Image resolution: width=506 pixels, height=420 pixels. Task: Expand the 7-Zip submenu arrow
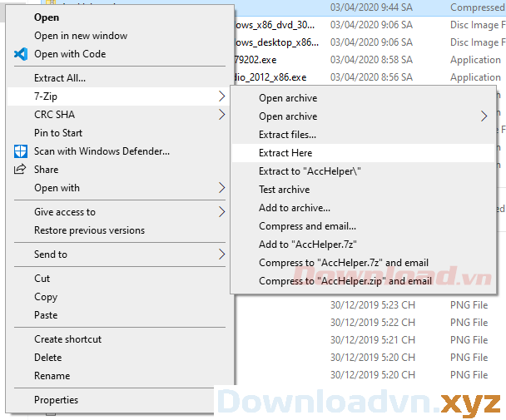tap(221, 96)
